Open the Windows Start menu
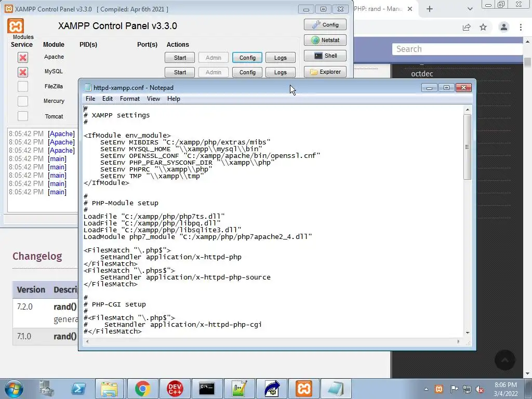This screenshot has width=532, height=399. (13, 389)
